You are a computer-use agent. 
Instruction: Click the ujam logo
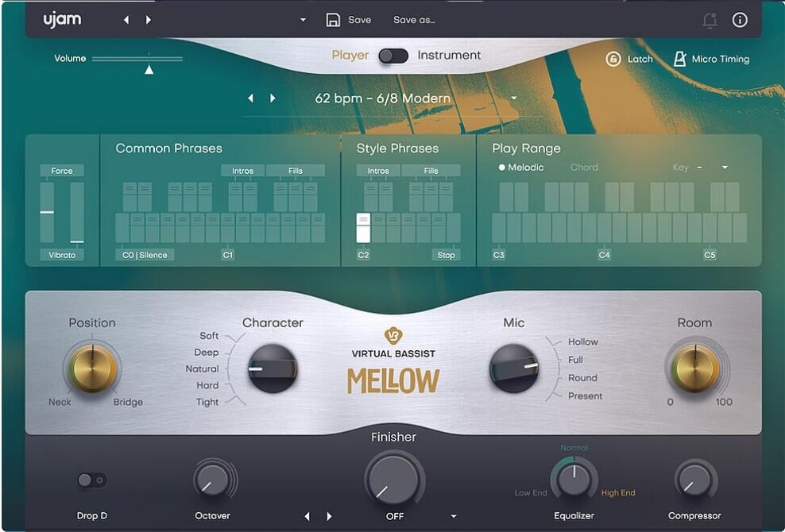62,20
